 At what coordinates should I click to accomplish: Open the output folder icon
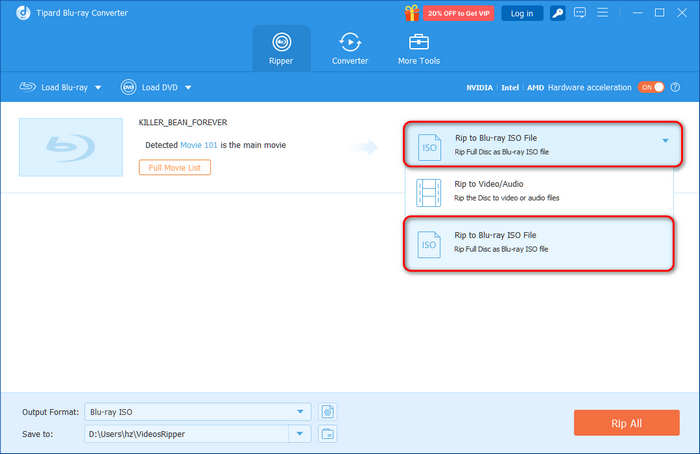[x=328, y=434]
